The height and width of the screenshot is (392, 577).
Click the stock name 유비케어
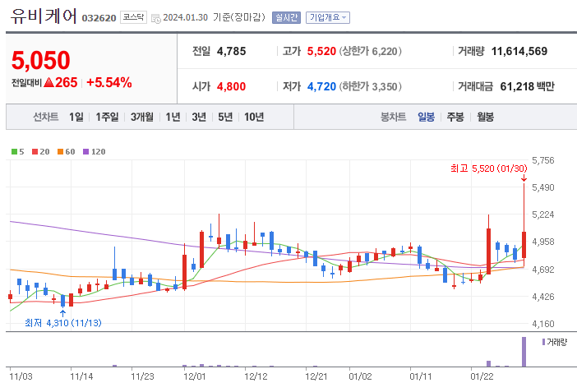coord(44,16)
